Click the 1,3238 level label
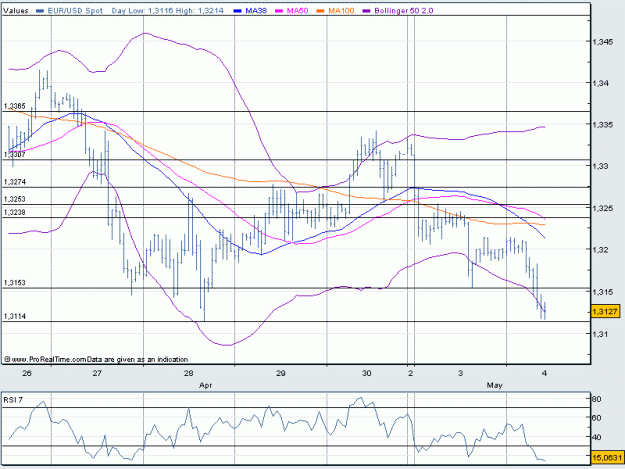 pyautogui.click(x=15, y=212)
